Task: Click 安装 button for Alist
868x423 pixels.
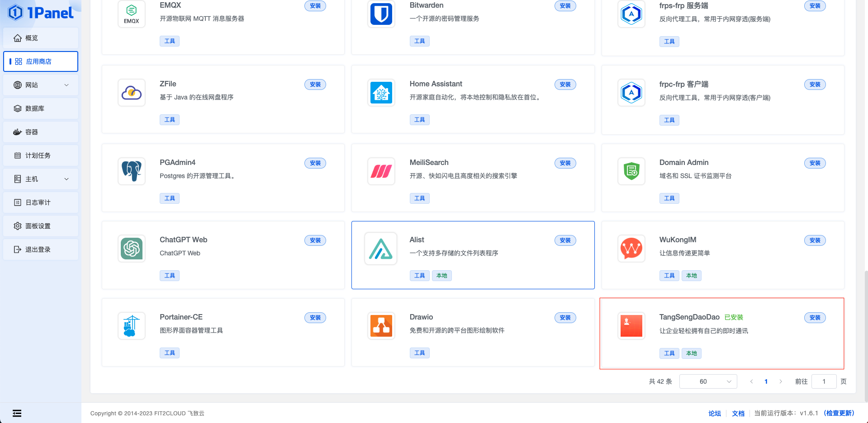Action: (x=565, y=240)
